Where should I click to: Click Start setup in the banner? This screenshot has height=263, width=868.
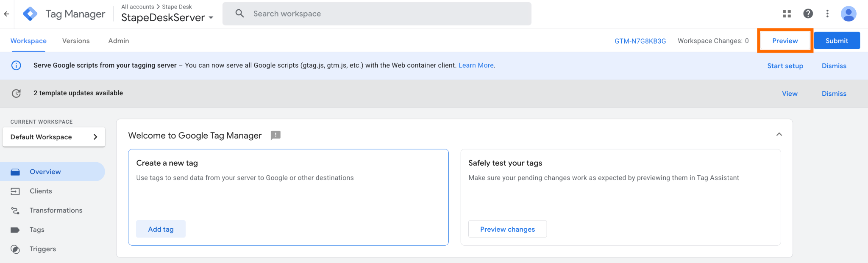pyautogui.click(x=785, y=66)
